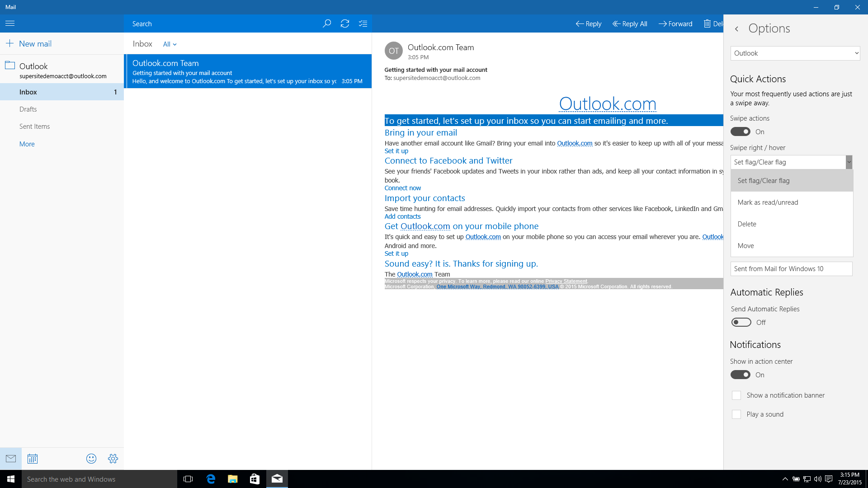Expand the All filter dropdown
Screen dimensions: 868x488
click(x=170, y=44)
